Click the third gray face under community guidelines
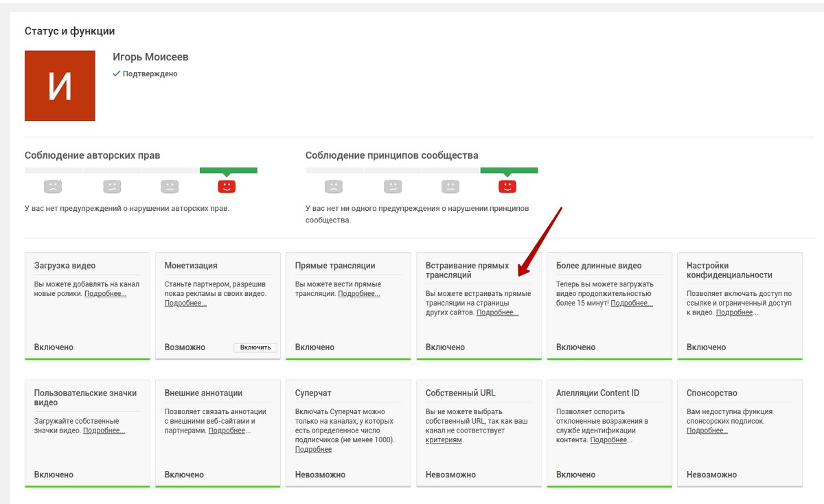This screenshot has width=824, height=504. [x=450, y=186]
